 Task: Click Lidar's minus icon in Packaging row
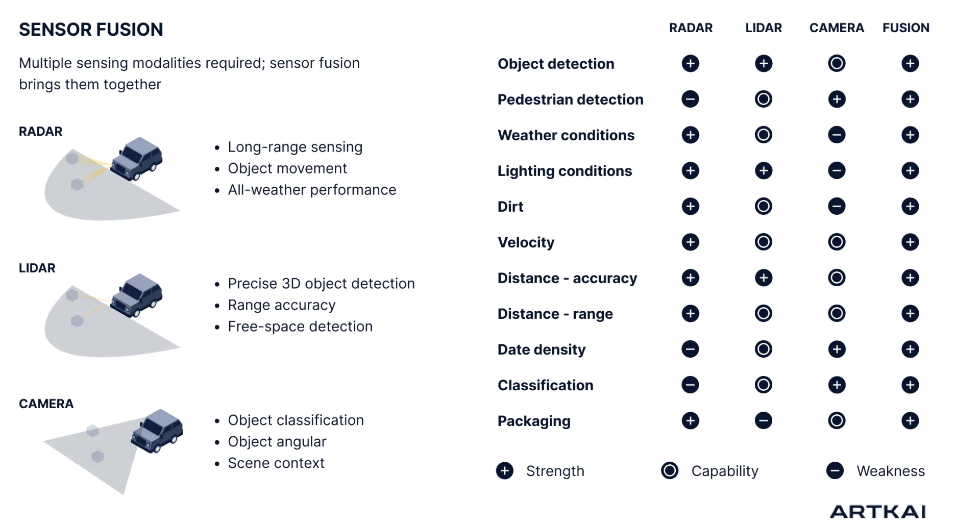pos(763,420)
